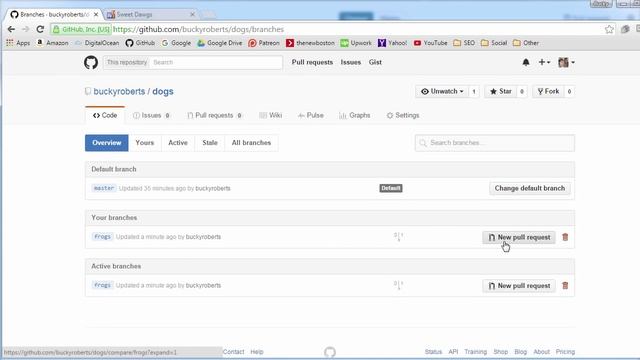640x360 pixels.
Task: Open the Pull requests repository tab
Action: pyautogui.click(x=214, y=116)
